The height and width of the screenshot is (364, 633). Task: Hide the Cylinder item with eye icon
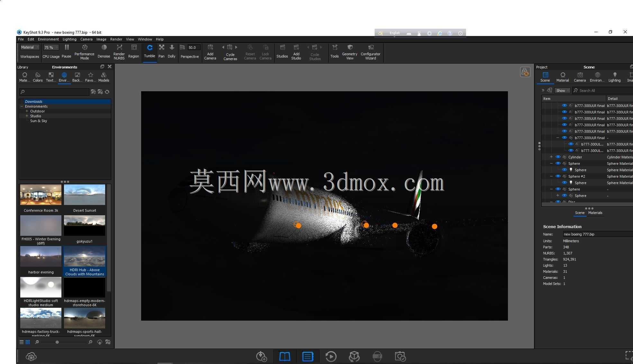point(558,157)
